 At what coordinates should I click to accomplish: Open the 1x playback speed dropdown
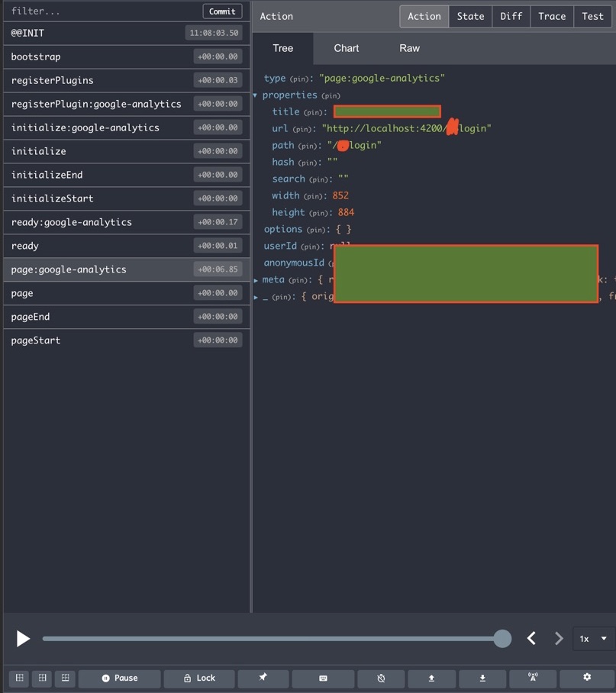(592, 639)
